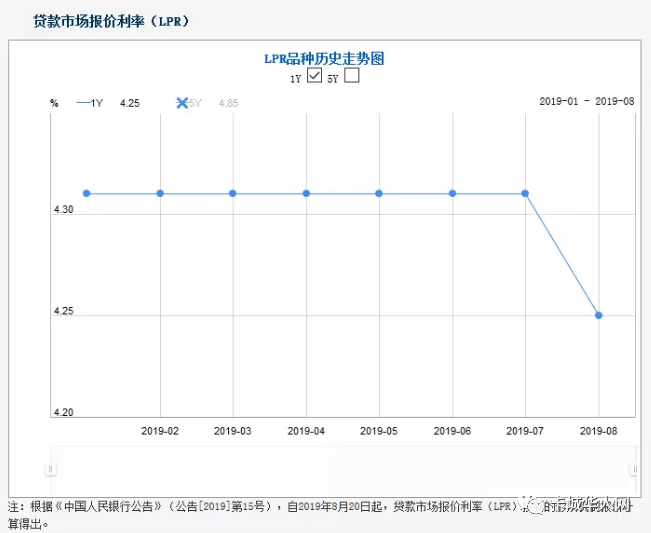651x533 pixels.
Task: Click the 2019-06 data point
Action: 452,193
